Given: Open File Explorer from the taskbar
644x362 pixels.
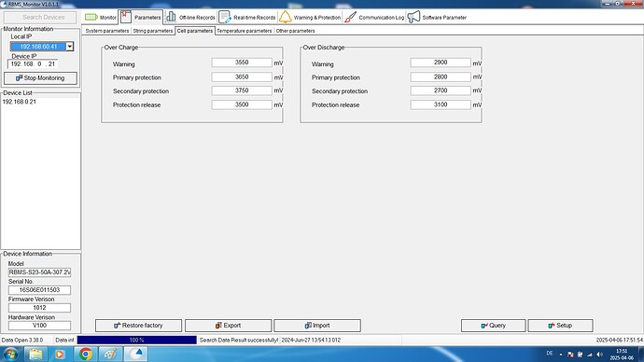Looking at the screenshot, I should [35, 354].
